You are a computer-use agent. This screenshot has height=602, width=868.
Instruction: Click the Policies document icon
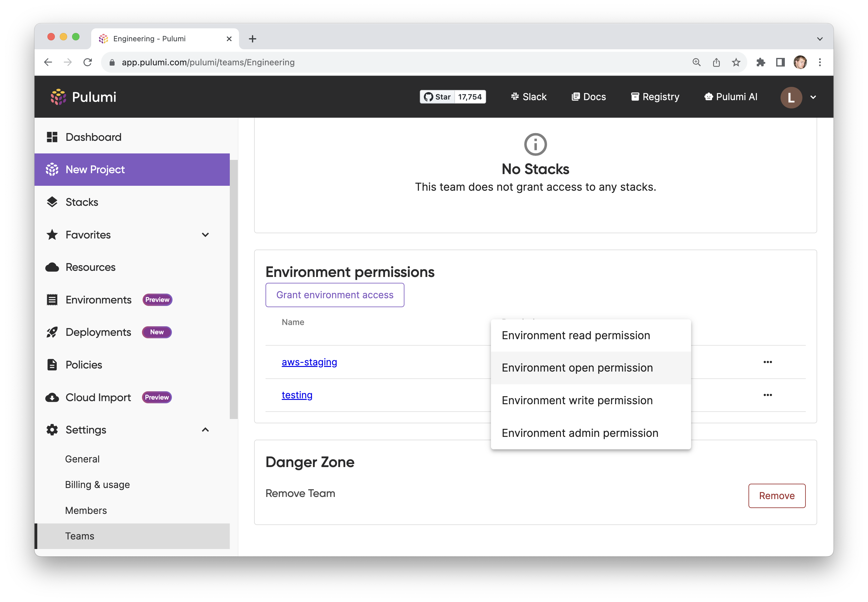tap(52, 365)
